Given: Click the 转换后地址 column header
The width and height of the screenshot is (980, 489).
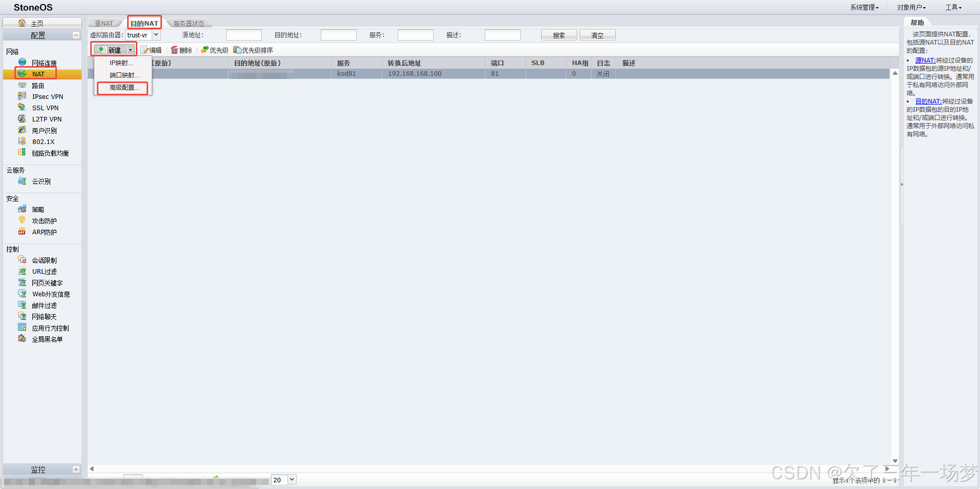Looking at the screenshot, I should [x=433, y=63].
